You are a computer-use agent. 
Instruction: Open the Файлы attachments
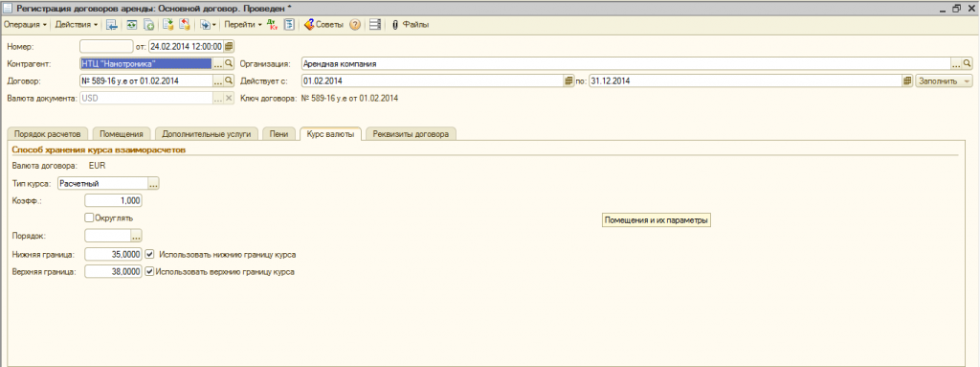point(410,24)
